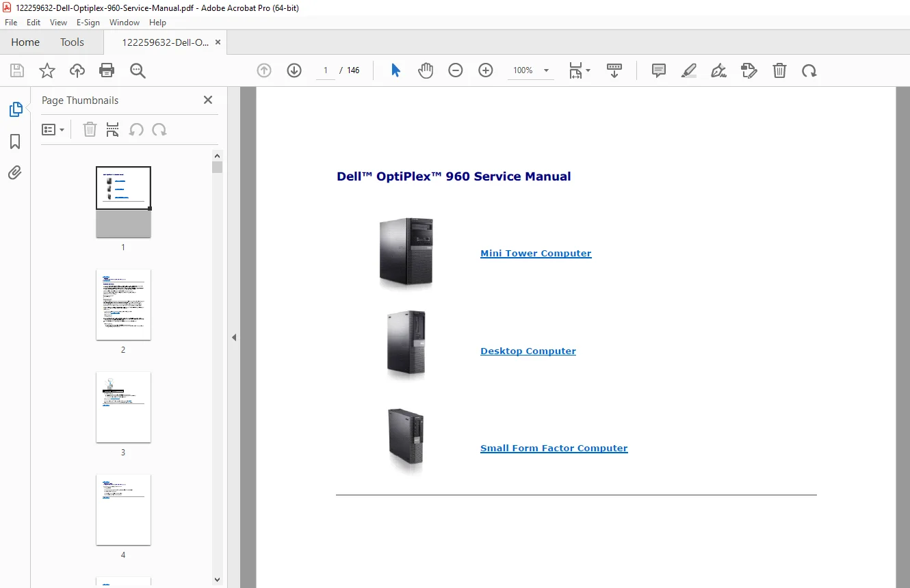Click the cloud upload icon
This screenshot has height=588, width=910.
pyautogui.click(x=77, y=70)
